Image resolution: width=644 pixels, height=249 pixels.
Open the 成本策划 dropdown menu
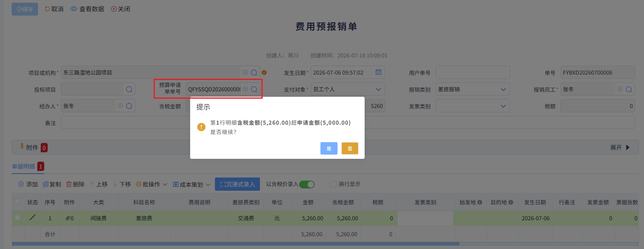(x=192, y=185)
